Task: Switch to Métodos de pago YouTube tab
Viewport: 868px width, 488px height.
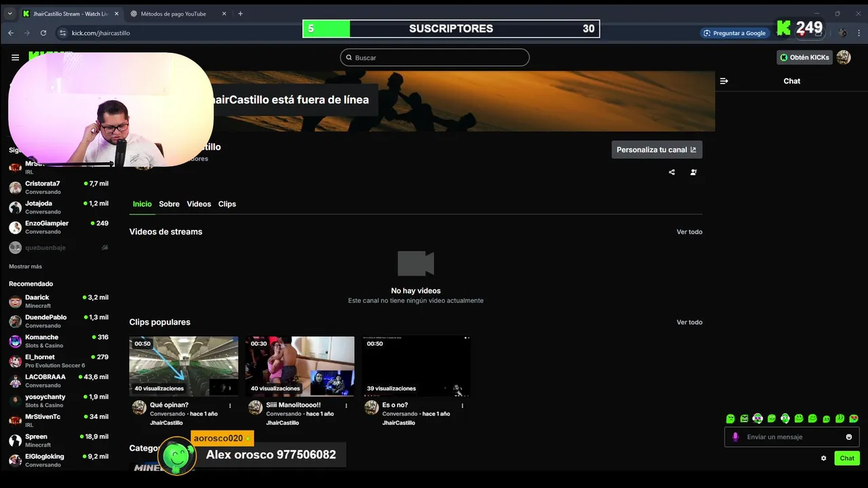Action: click(178, 14)
